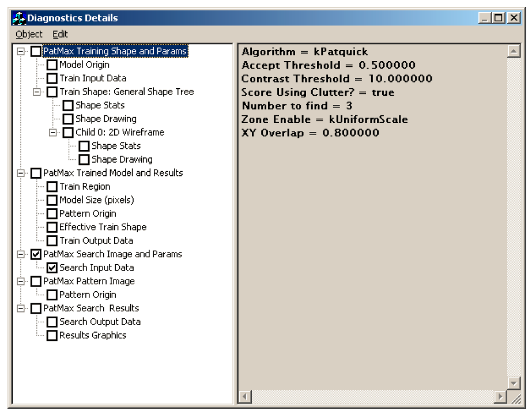The width and height of the screenshot is (532, 414).
Task: Click the vertical scrollbar down arrow
Action: pyautogui.click(x=514, y=383)
